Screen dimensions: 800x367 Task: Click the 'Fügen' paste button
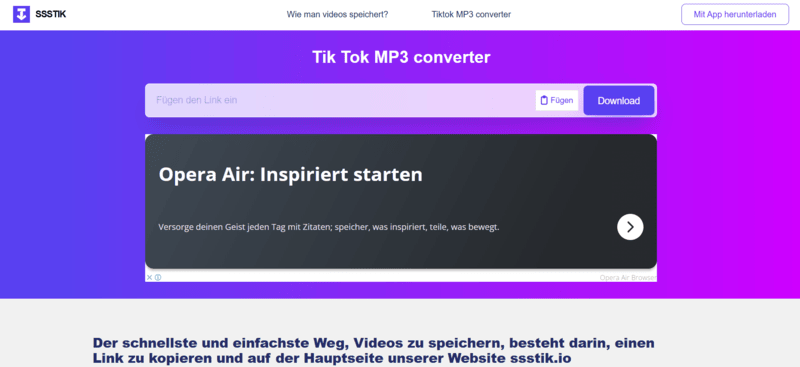click(x=557, y=101)
